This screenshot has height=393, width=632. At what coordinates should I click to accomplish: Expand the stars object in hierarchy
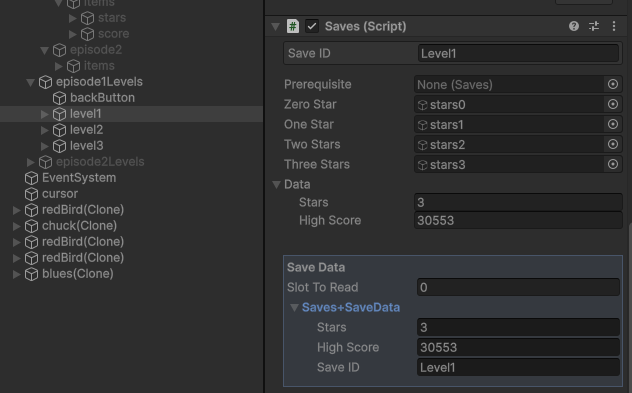(x=73, y=18)
